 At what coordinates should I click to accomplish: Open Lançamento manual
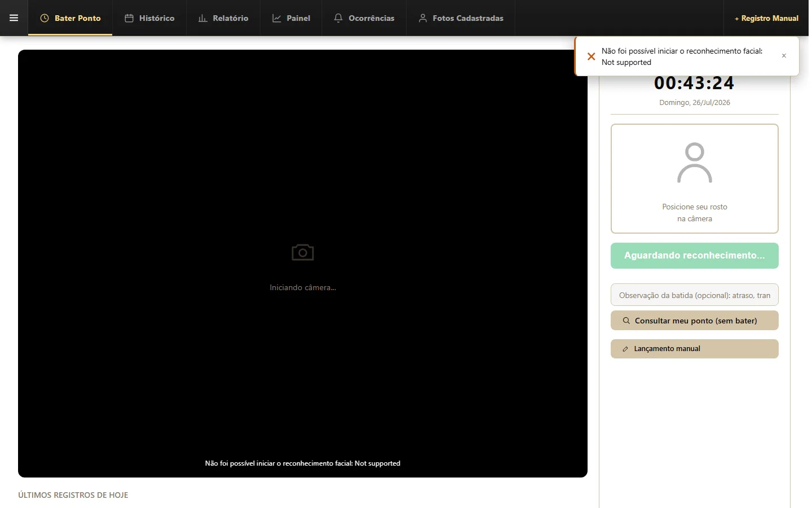[695, 349]
